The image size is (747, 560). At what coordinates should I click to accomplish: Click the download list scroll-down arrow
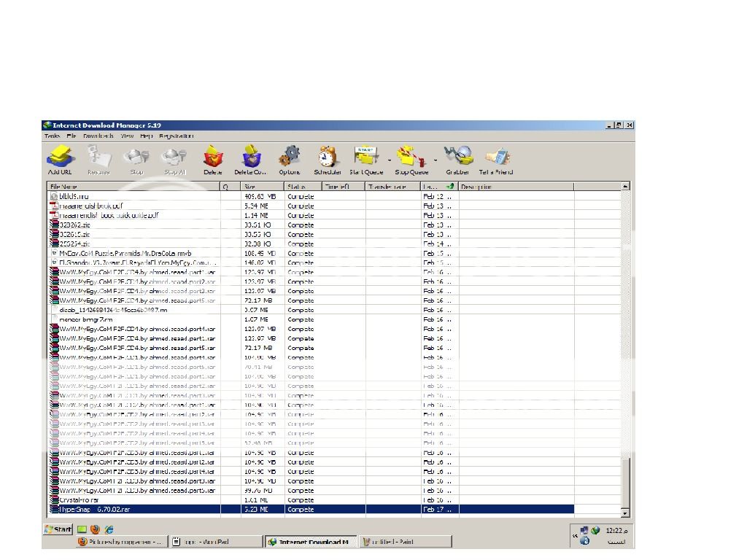pyautogui.click(x=625, y=513)
